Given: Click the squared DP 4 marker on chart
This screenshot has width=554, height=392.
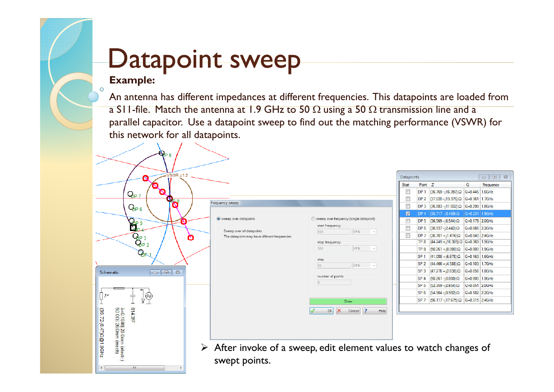Looking at the screenshot, I should point(133,228).
